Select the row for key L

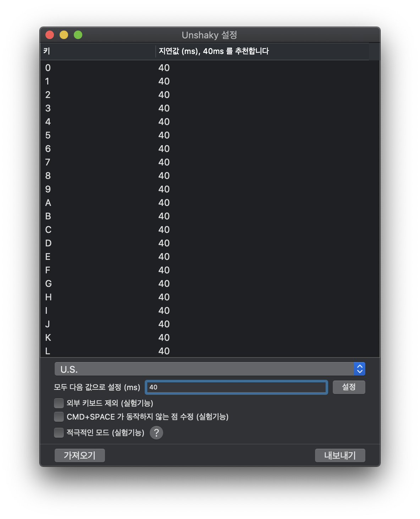[x=210, y=351]
